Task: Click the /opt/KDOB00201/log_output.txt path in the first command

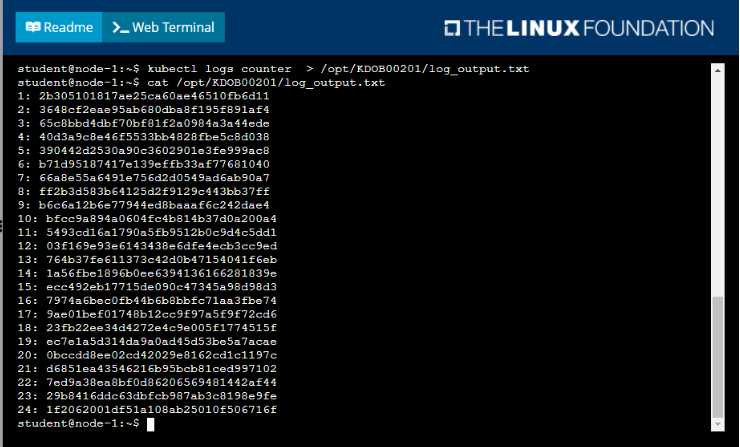Action: [425, 69]
